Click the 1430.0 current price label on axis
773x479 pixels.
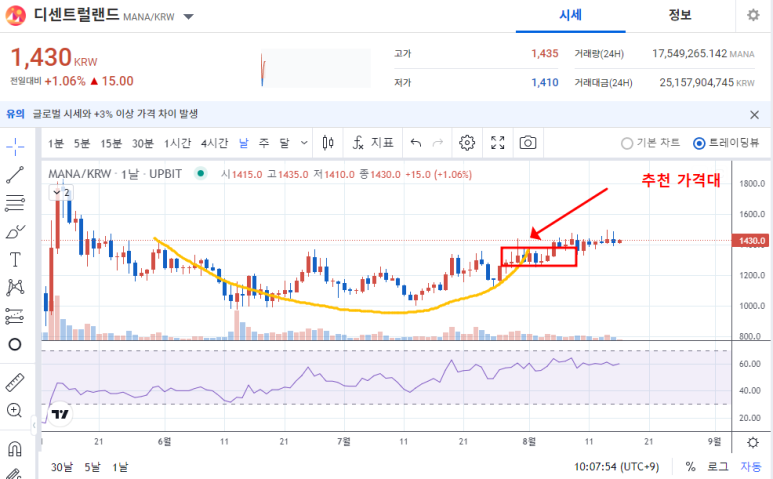coord(751,240)
